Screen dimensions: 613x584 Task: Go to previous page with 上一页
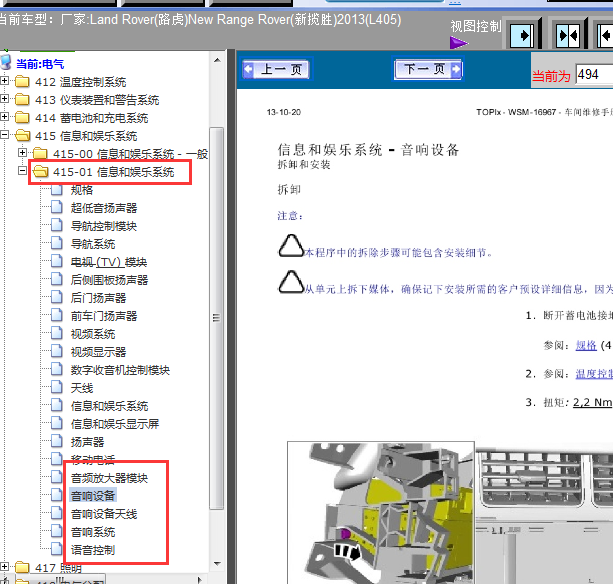277,69
